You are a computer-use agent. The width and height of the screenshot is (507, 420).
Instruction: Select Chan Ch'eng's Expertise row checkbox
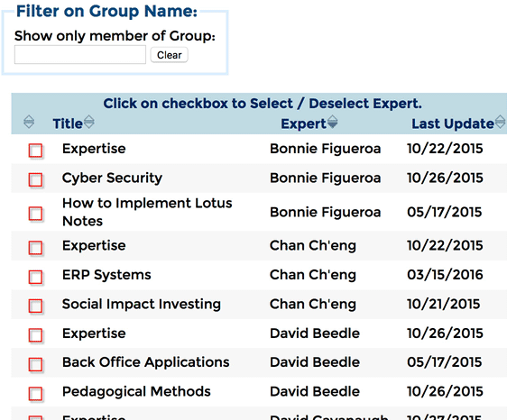click(35, 248)
